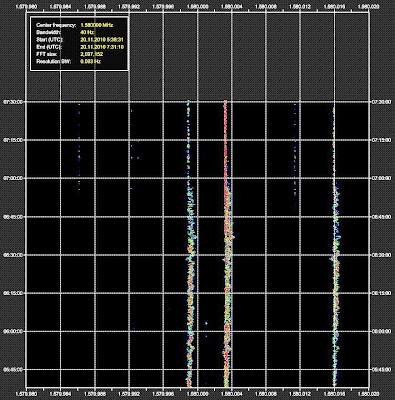Click 1.580.020 label on top frequency axis
The height and width of the screenshot is (400, 395).
[x=368, y=6]
